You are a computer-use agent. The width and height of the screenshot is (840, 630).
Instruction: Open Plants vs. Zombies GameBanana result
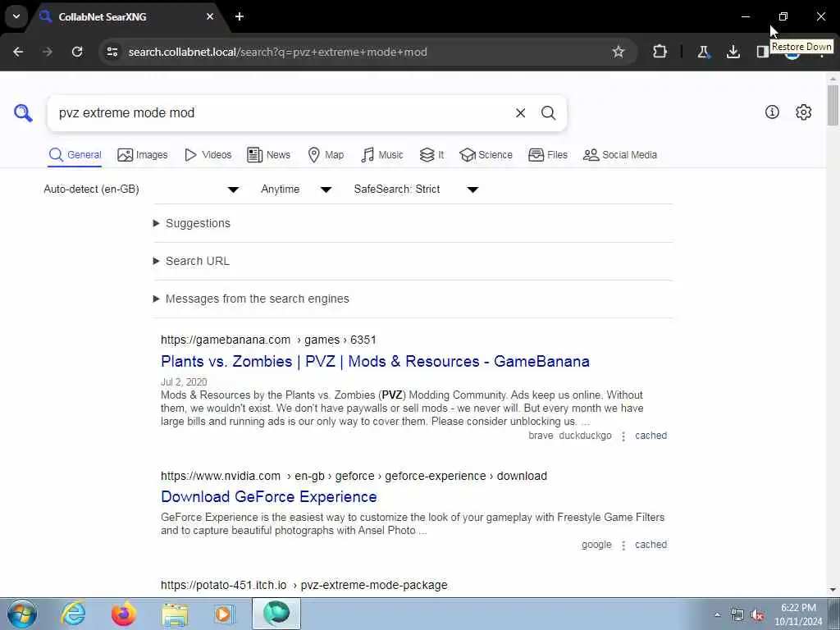(375, 362)
